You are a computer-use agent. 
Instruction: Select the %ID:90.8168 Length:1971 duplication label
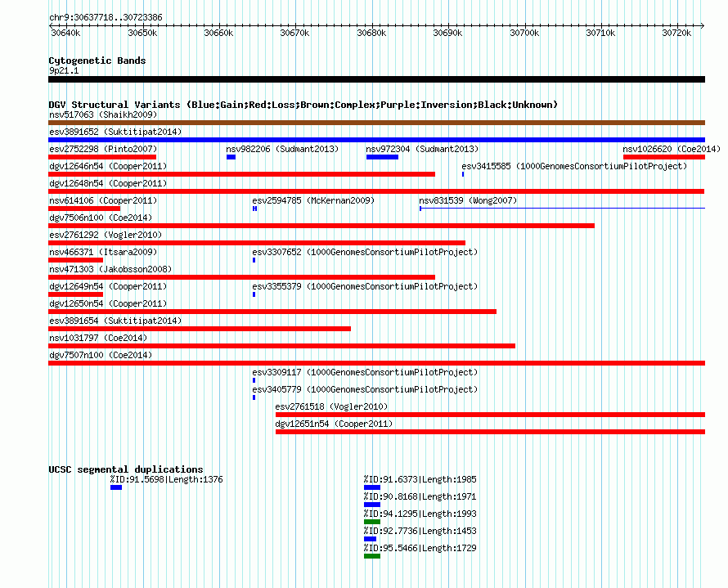coord(420,496)
